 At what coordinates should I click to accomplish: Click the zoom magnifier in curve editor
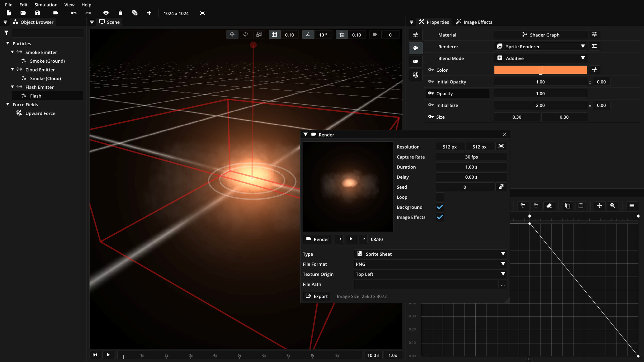(613, 205)
